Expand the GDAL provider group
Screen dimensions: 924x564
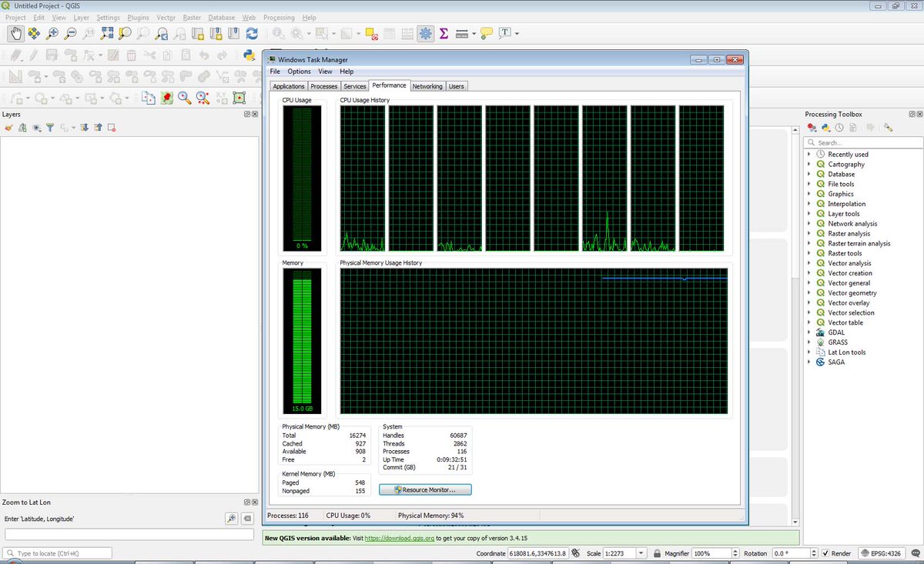coord(809,332)
